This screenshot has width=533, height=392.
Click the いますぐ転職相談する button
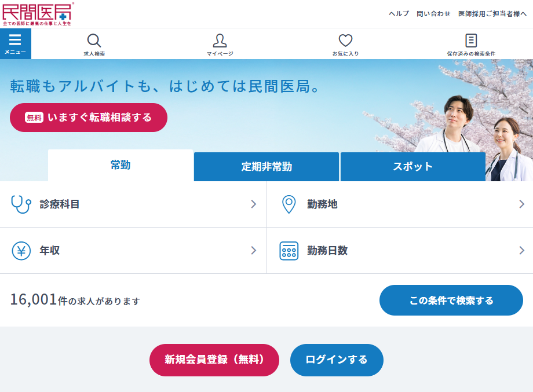[x=88, y=117]
